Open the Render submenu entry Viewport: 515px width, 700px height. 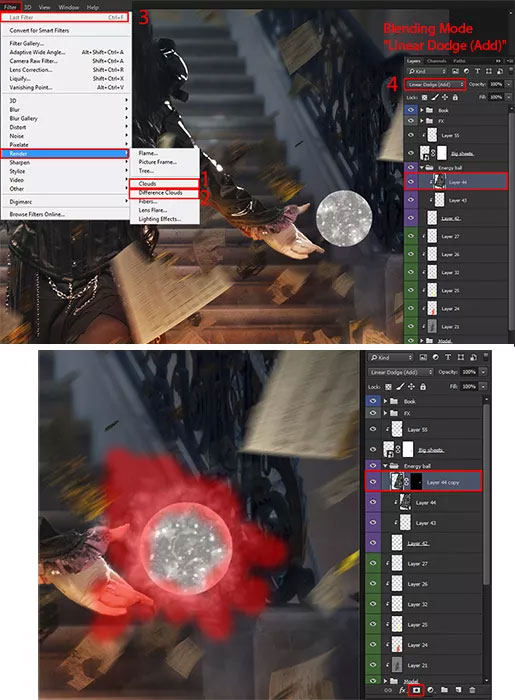[65, 154]
